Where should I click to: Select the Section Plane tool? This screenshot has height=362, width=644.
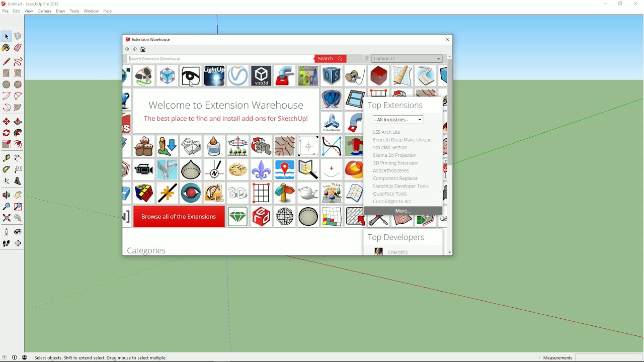pos(18,243)
